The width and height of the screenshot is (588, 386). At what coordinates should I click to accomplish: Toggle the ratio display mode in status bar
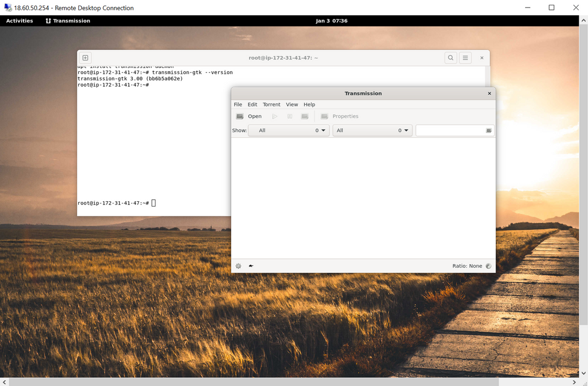489,265
